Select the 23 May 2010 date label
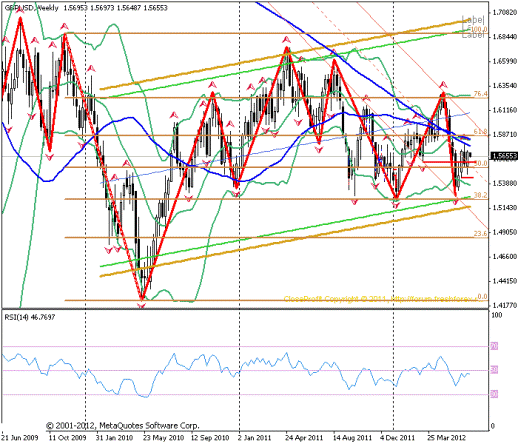 point(163,438)
